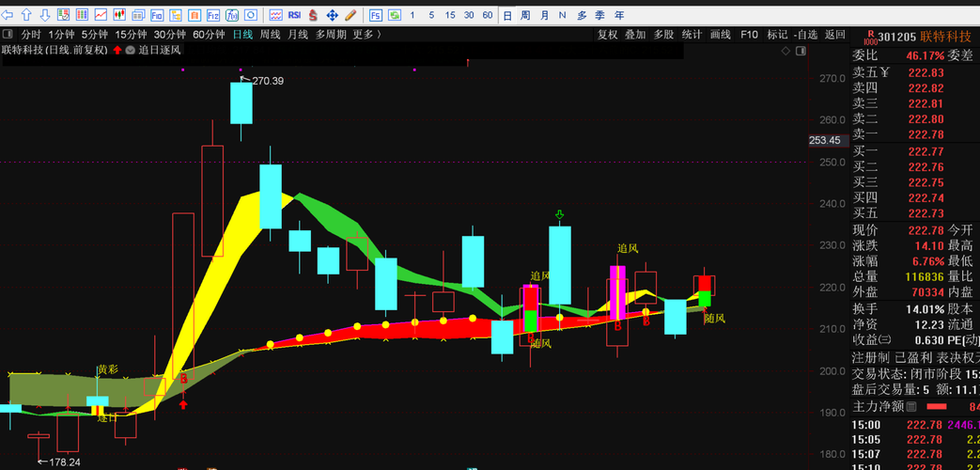
Task: Click the 主力净额 settings icon
Action: [x=911, y=407]
